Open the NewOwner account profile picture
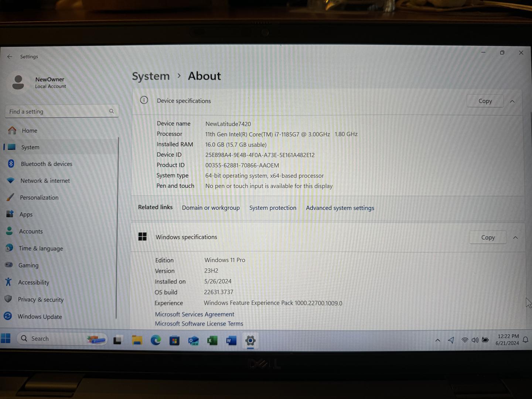Viewport: 532px width, 399px height. pyautogui.click(x=18, y=82)
